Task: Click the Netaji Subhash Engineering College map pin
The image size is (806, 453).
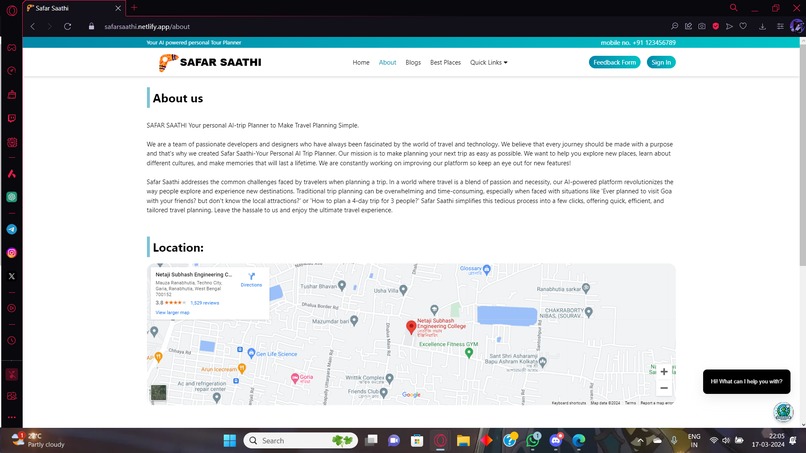Action: coord(411,327)
